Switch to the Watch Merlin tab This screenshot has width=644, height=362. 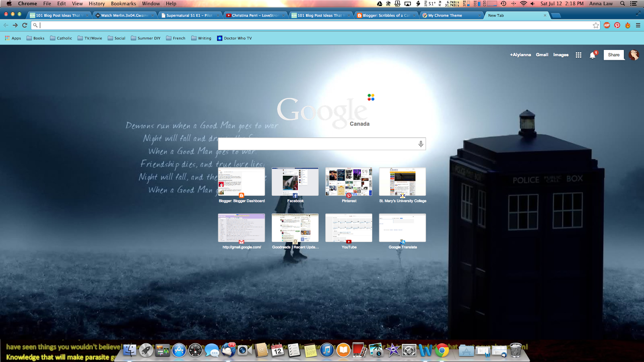tap(124, 15)
